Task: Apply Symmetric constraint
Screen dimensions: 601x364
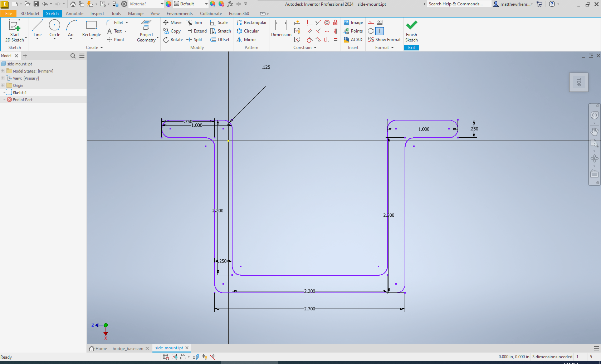Action: (327, 40)
